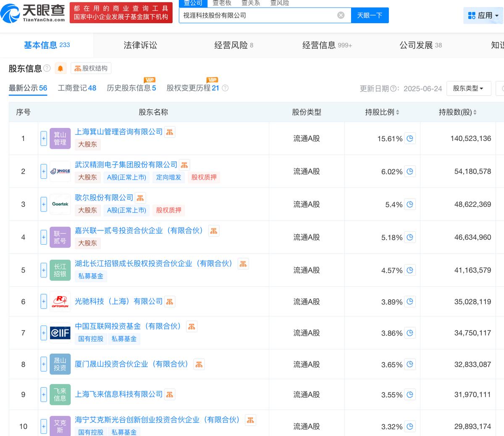
Task: Expand row 1 上海箕山管理咨询
Action: tap(44, 138)
